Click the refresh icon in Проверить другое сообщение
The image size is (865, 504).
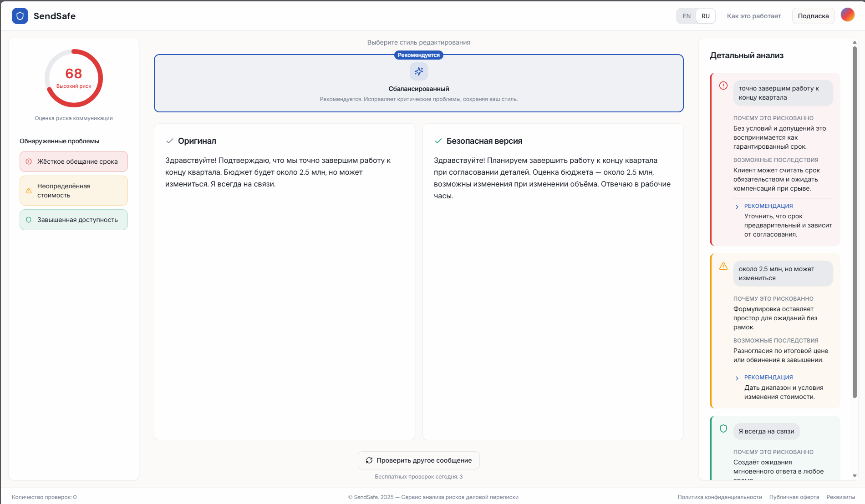point(369,460)
